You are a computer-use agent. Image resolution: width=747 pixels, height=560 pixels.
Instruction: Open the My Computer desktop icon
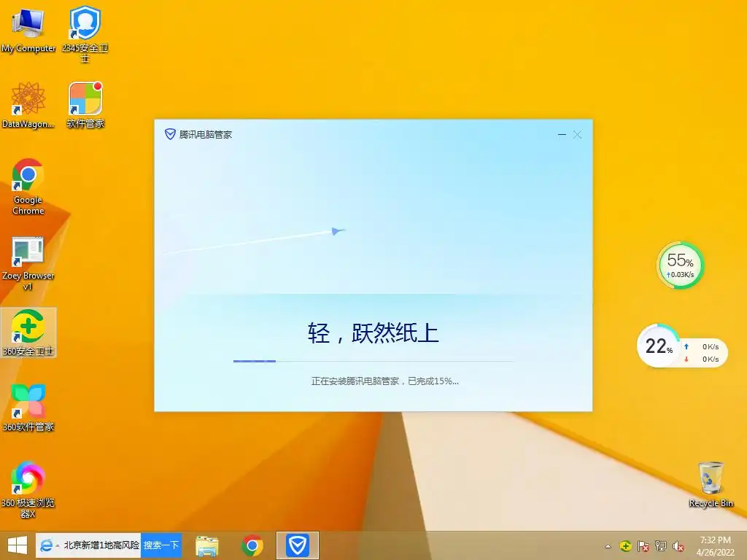28,30
